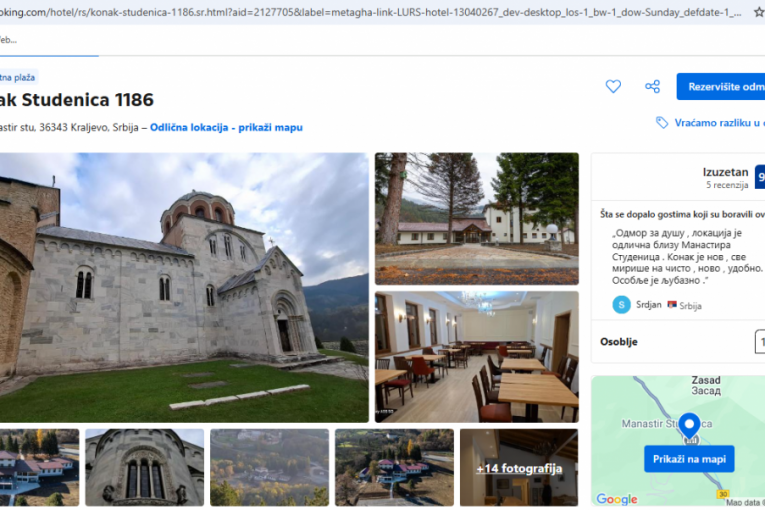
Task: Open the hotel building exterior photo
Action: [476, 218]
